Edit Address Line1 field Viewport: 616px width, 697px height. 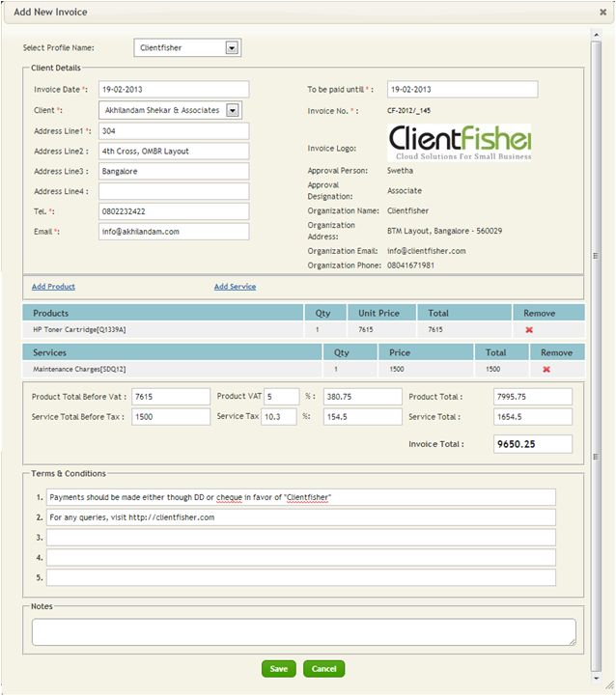(174, 131)
